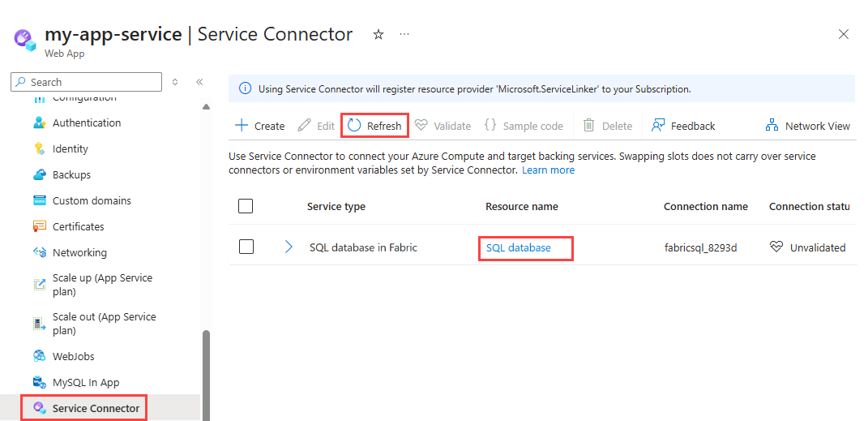Click Sample code in the toolbar
Viewport: 868px width, 421px height.
point(524,126)
